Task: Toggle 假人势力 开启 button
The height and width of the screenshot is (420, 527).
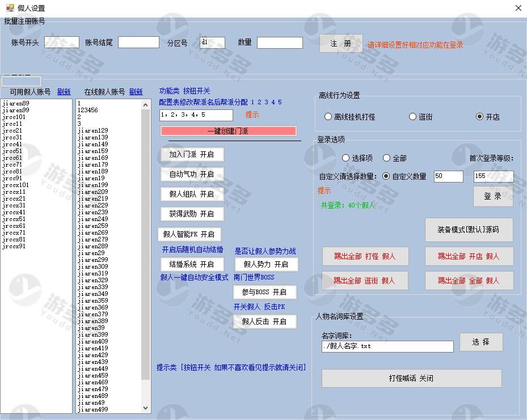Action: click(x=266, y=264)
